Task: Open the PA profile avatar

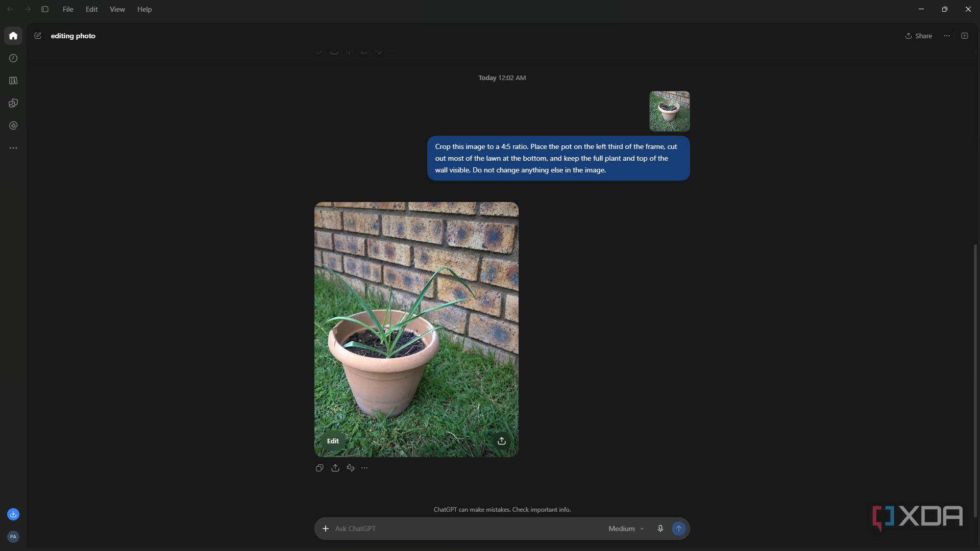Action: pyautogui.click(x=13, y=537)
